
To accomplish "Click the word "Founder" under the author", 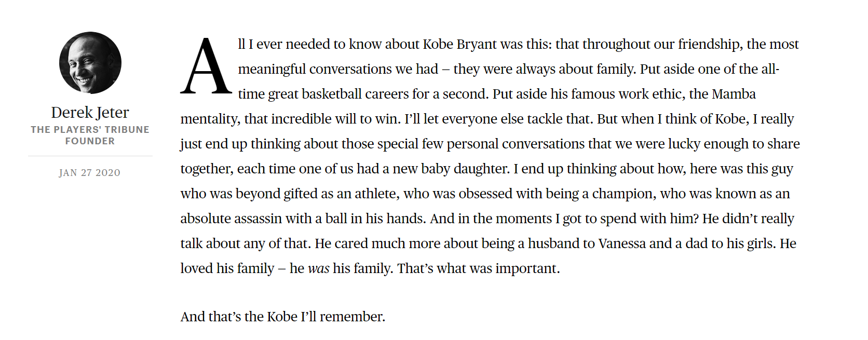I will coord(90,141).
